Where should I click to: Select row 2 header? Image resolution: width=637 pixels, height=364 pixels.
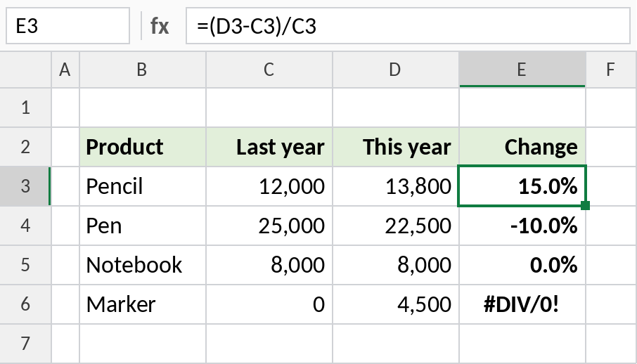(x=25, y=147)
